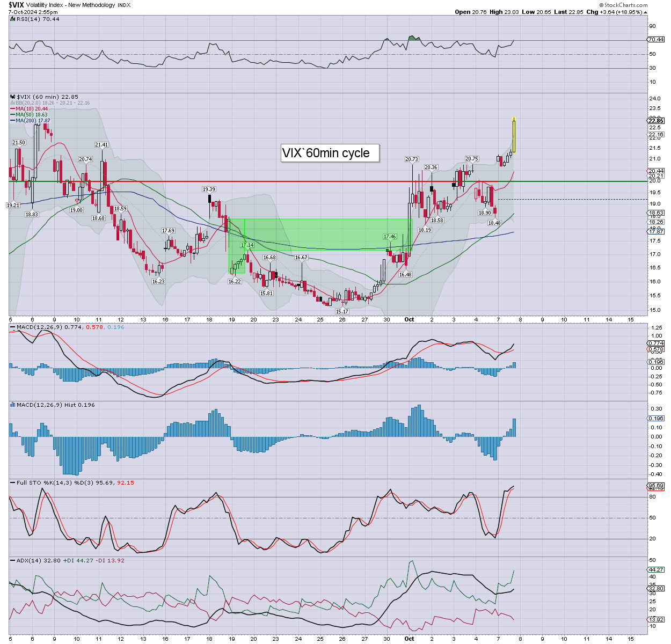Click the Full STO legend line icon
671x644 pixels.
(12, 482)
